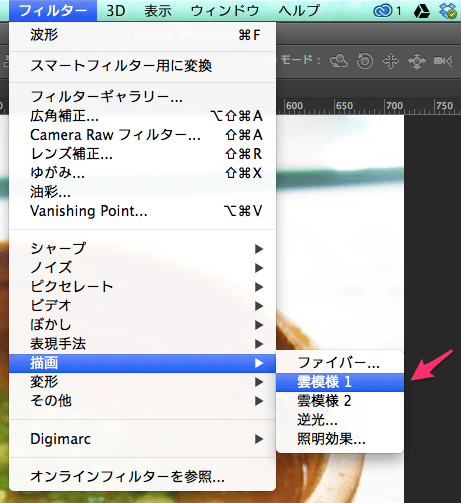Open Vanishing Point... filter
This screenshot has height=503, width=461.
pyautogui.click(x=142, y=211)
